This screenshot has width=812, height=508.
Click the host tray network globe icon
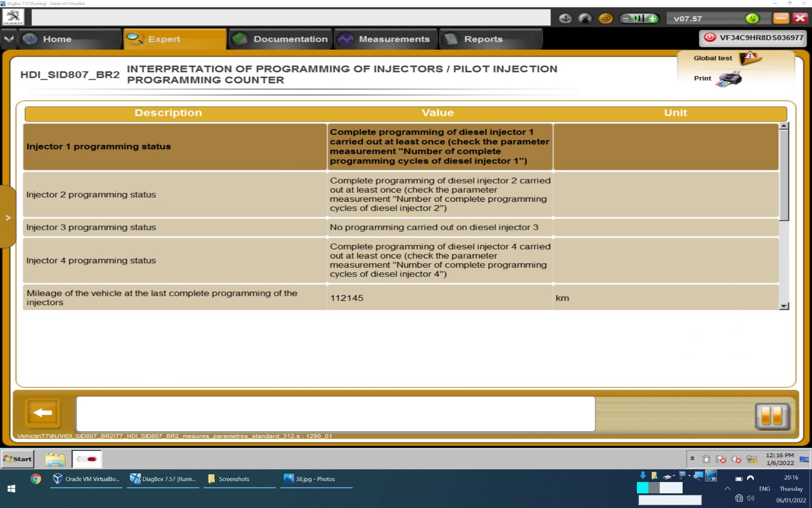click(x=739, y=498)
